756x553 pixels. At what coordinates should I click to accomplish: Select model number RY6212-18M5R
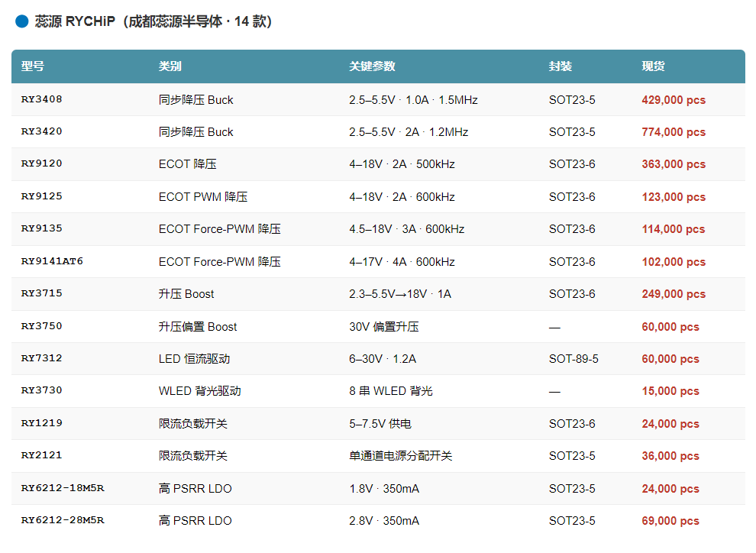coord(63,488)
